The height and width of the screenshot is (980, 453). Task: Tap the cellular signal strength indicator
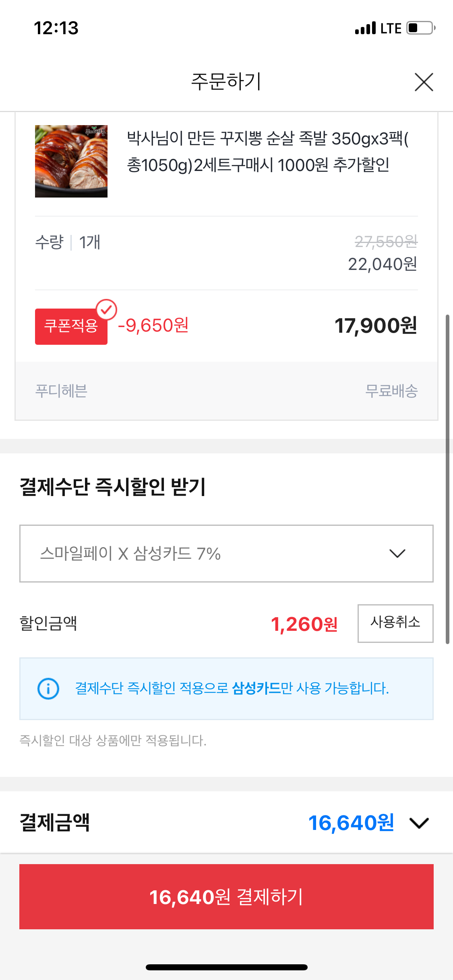[365, 28]
